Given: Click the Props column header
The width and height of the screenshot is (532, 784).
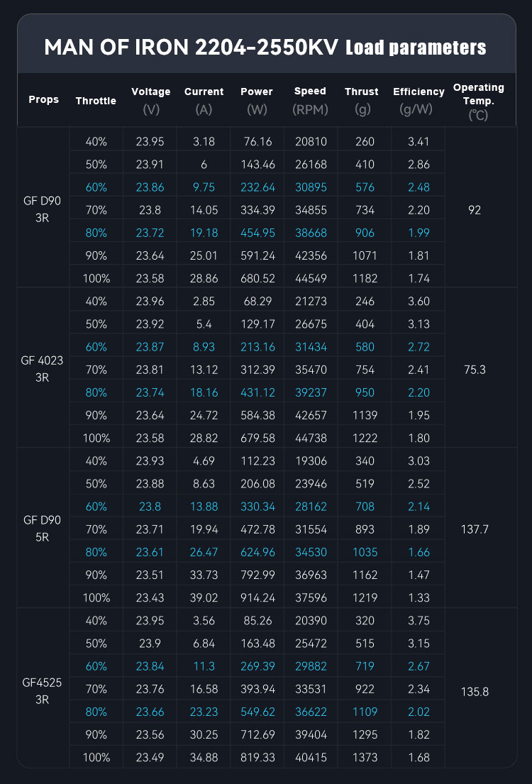Looking at the screenshot, I should [x=44, y=99].
